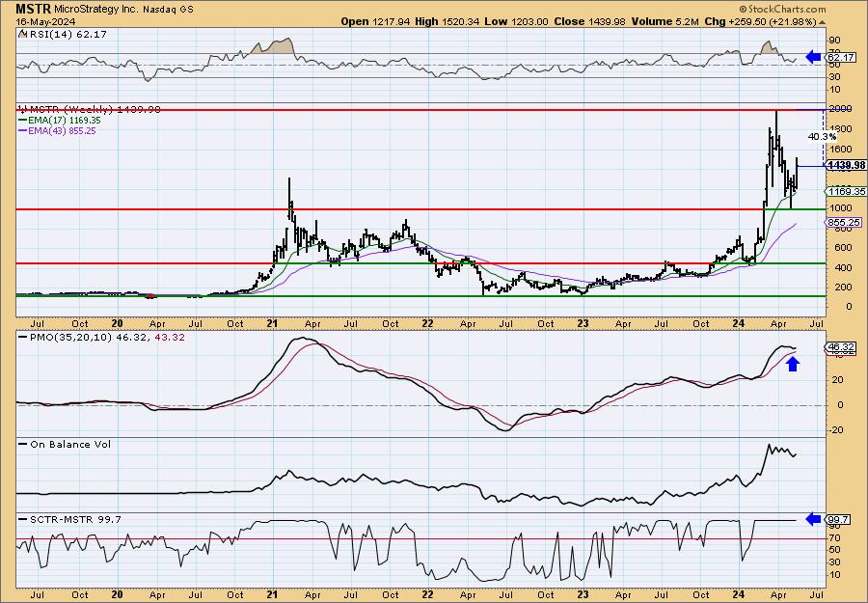Click the 1000 price axis label

point(839,208)
